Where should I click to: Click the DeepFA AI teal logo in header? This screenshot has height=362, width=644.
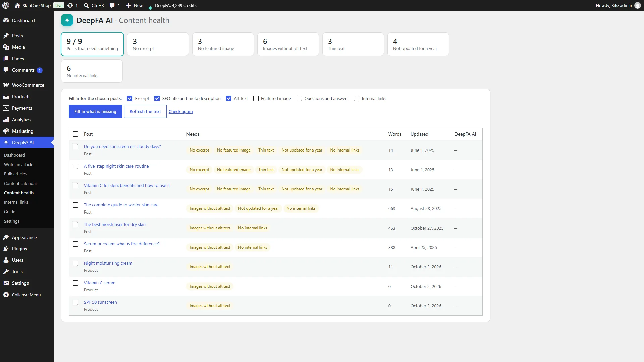(67, 20)
